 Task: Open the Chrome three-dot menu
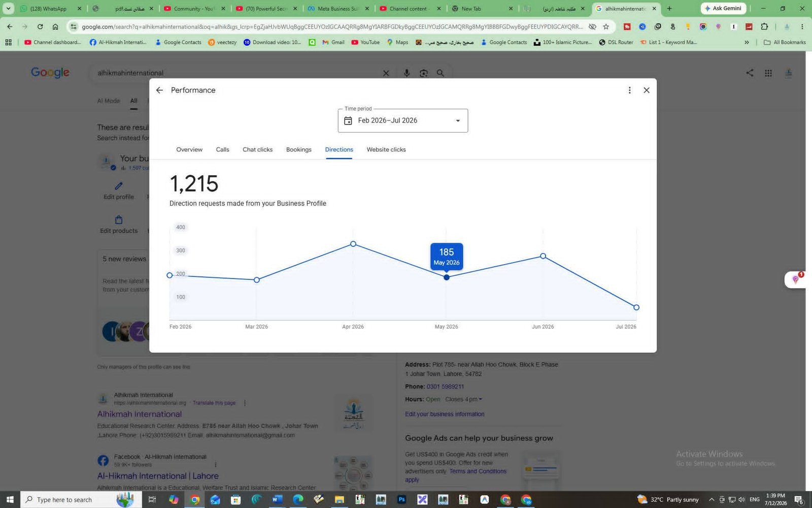(x=802, y=26)
